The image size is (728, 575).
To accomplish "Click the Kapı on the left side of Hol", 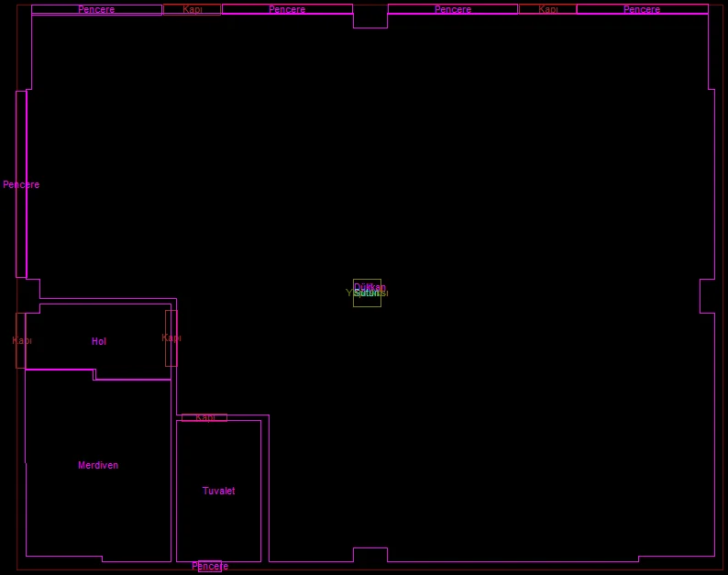I will click(21, 340).
